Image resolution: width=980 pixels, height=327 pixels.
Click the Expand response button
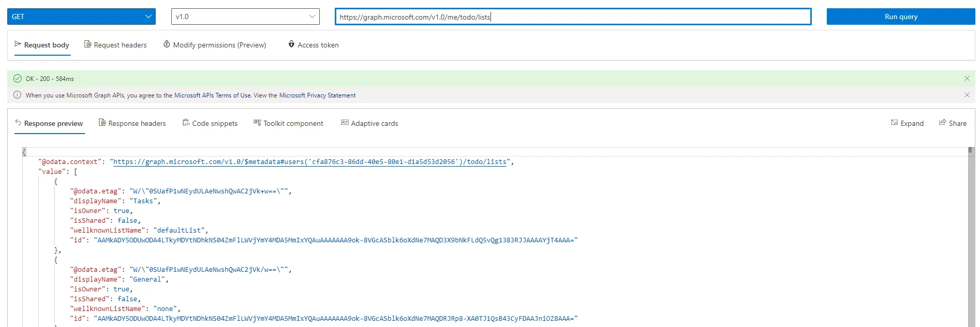[907, 123]
